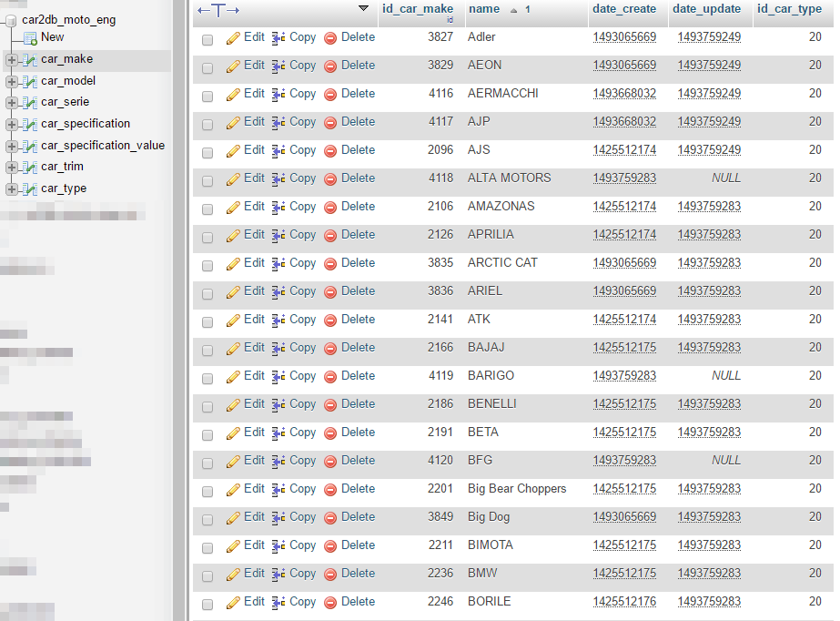Viewport: 840px width, 621px height.
Task: Click red Delete icon in BAJAJ row
Action: pos(330,348)
